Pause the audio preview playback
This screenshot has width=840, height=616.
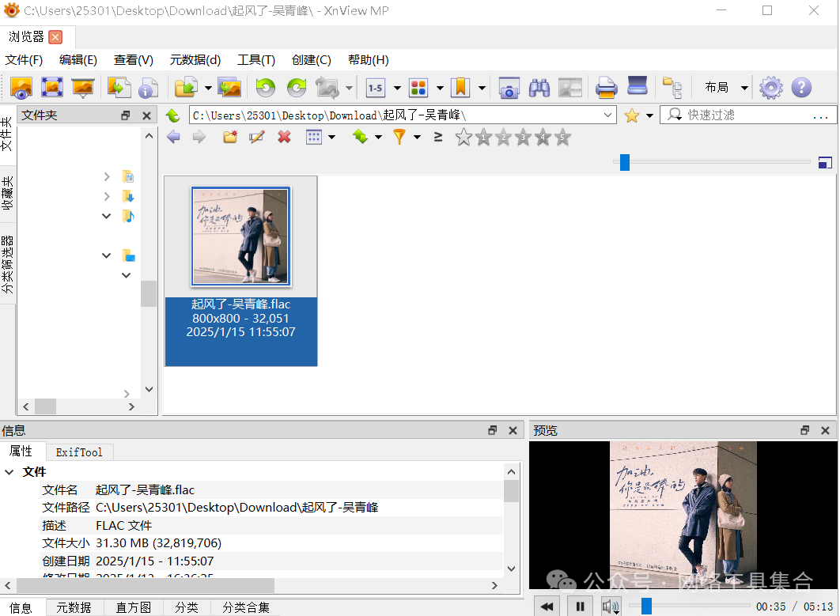tap(580, 607)
